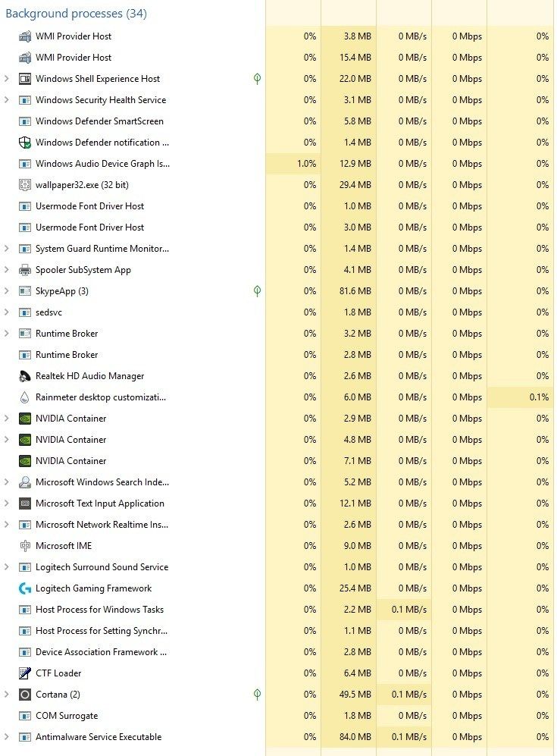This screenshot has width=557, height=756.
Task: Click the Windows Defender notification shield icon
Action: tap(24, 143)
